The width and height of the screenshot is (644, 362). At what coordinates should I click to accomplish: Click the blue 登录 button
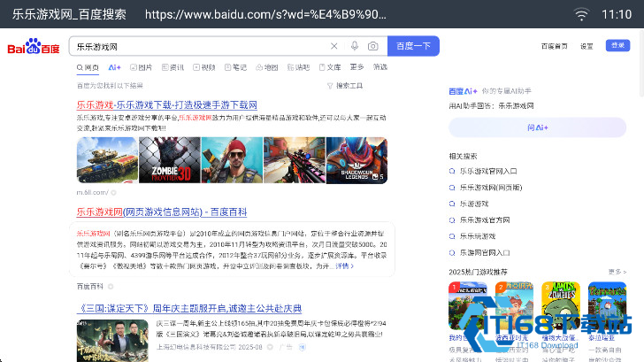click(x=617, y=46)
